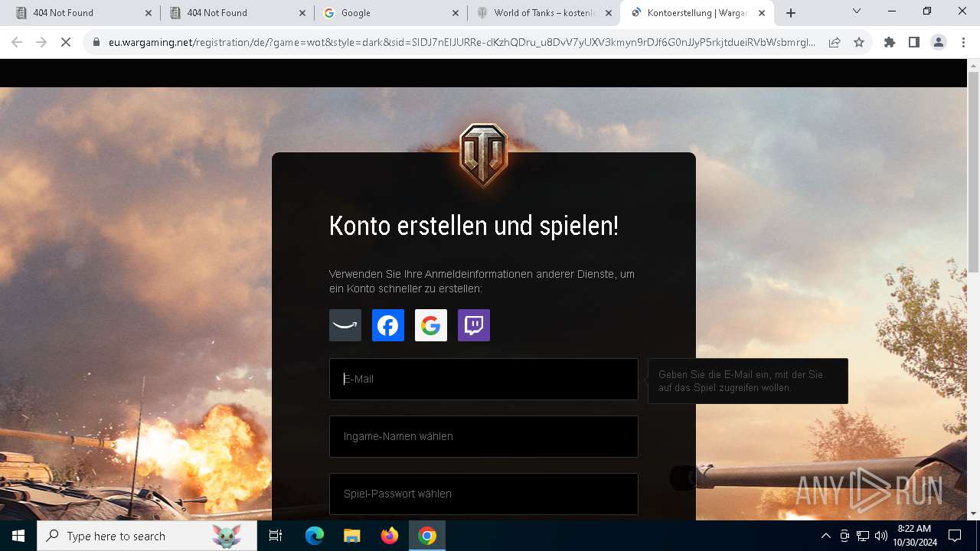Viewport: 980px width, 551px height.
Task: Open the Extensions puzzle menu
Action: pos(890,43)
